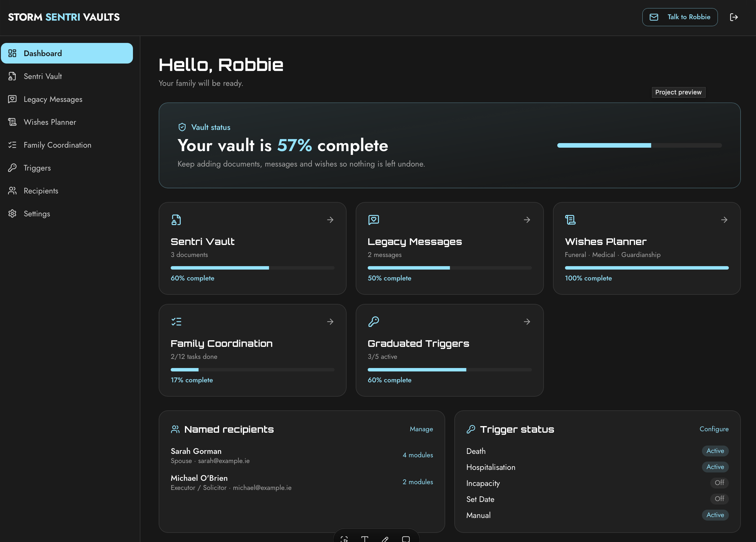
Task: Open Recipients in the sidebar
Action: tap(67, 191)
